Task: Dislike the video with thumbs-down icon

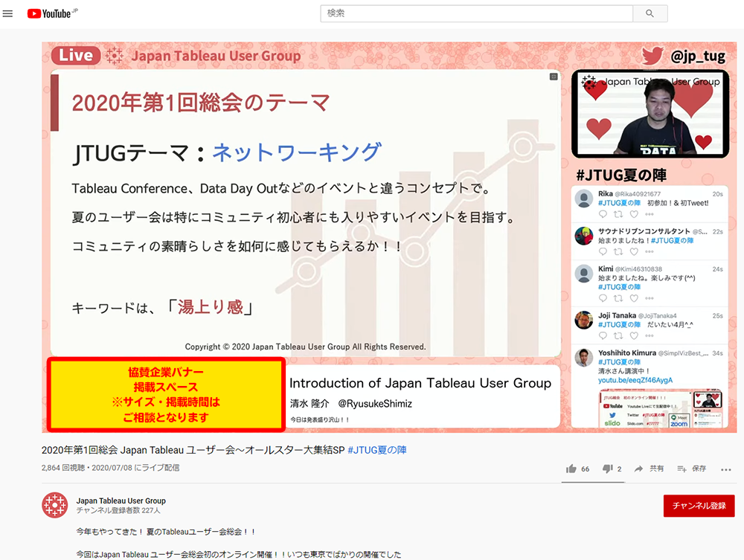Action: [x=607, y=469]
